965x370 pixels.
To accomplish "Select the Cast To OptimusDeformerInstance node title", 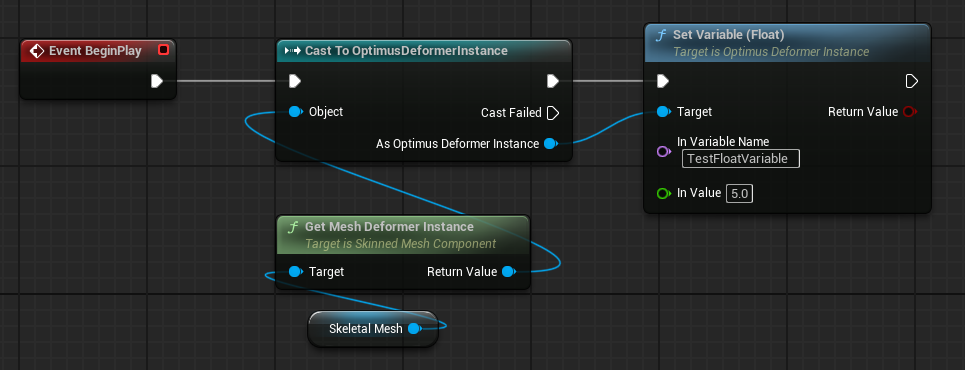I will click(x=406, y=50).
